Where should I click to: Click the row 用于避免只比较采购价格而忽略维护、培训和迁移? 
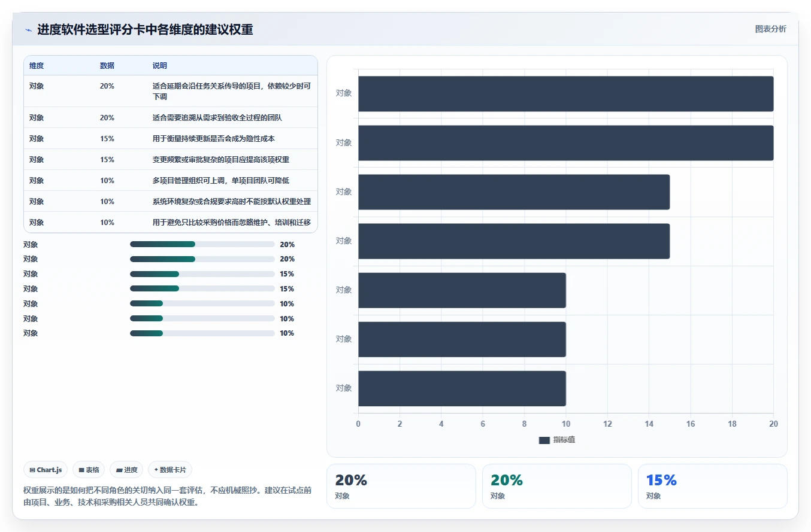171,222
